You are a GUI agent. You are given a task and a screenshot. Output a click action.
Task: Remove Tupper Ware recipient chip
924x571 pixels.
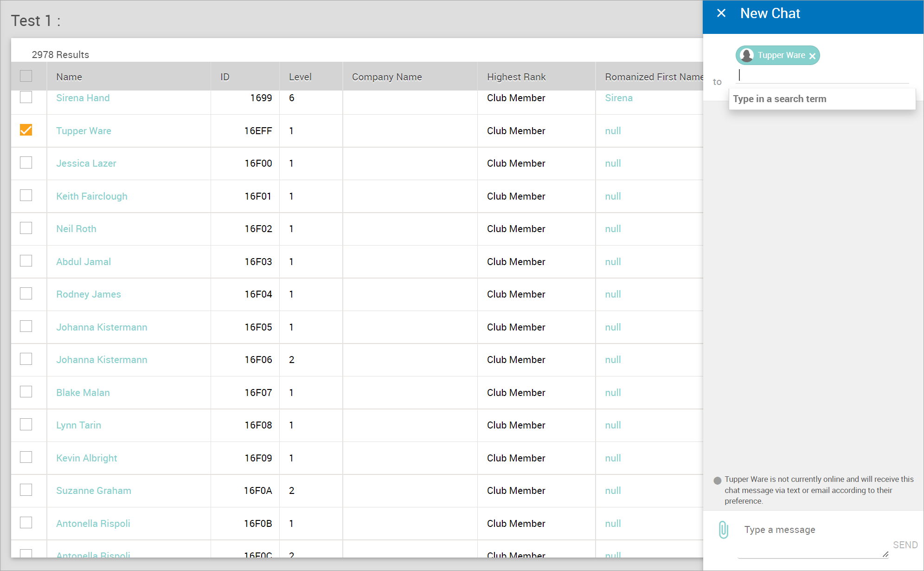pos(812,56)
